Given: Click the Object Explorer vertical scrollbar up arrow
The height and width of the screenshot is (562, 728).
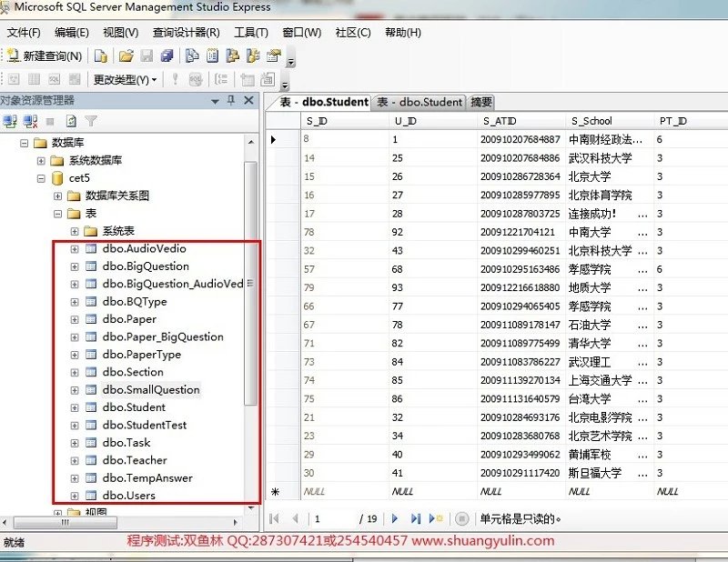Looking at the screenshot, I should tap(251, 142).
